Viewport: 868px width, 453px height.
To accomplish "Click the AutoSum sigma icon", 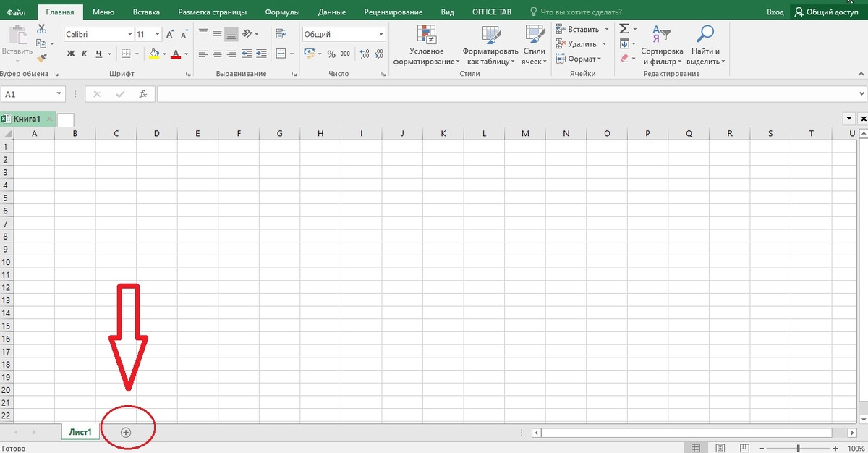I will [x=624, y=29].
